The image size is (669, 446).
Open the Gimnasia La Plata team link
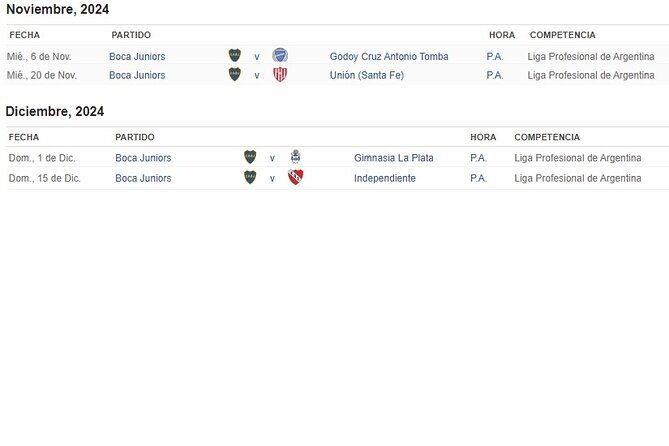click(394, 158)
